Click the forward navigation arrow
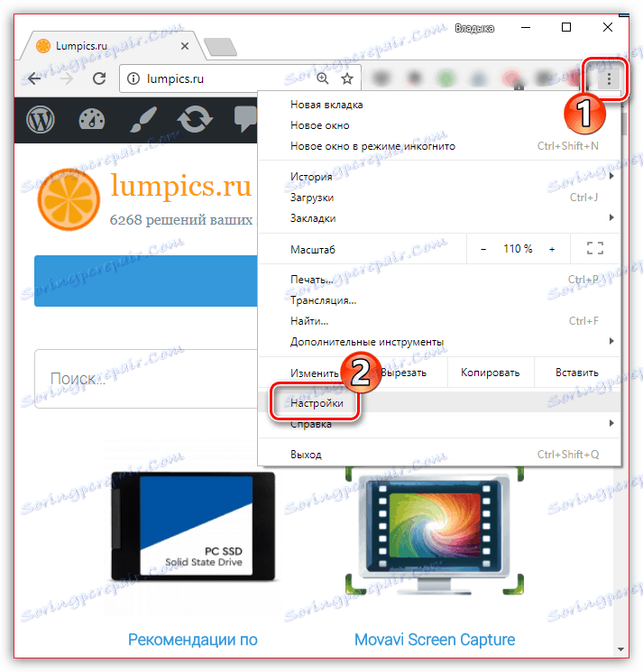 click(67, 78)
